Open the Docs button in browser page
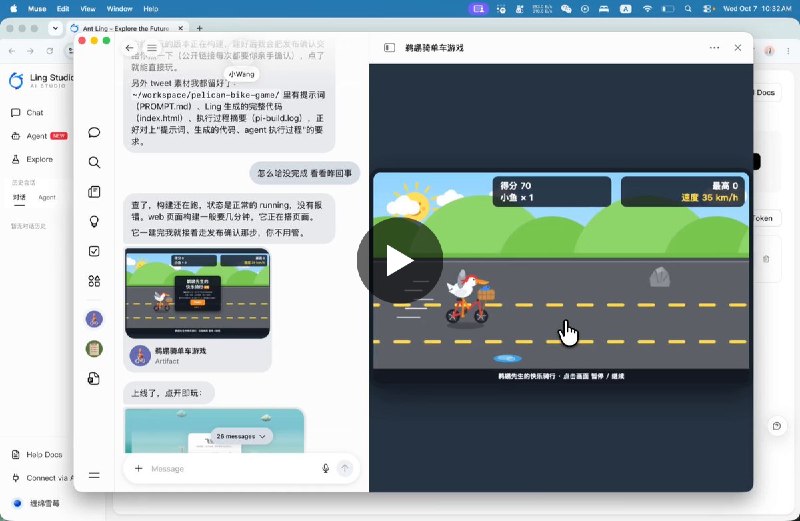This screenshot has height=521, width=800. (765, 92)
